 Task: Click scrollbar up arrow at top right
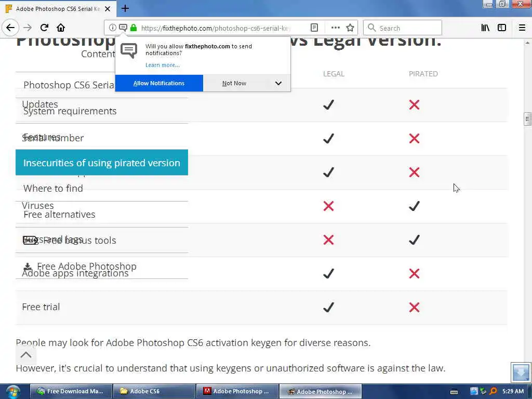tap(527, 43)
